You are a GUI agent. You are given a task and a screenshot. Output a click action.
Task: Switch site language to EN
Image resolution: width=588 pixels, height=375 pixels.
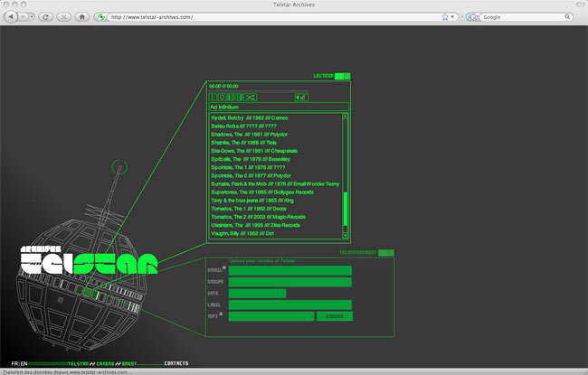(24, 363)
